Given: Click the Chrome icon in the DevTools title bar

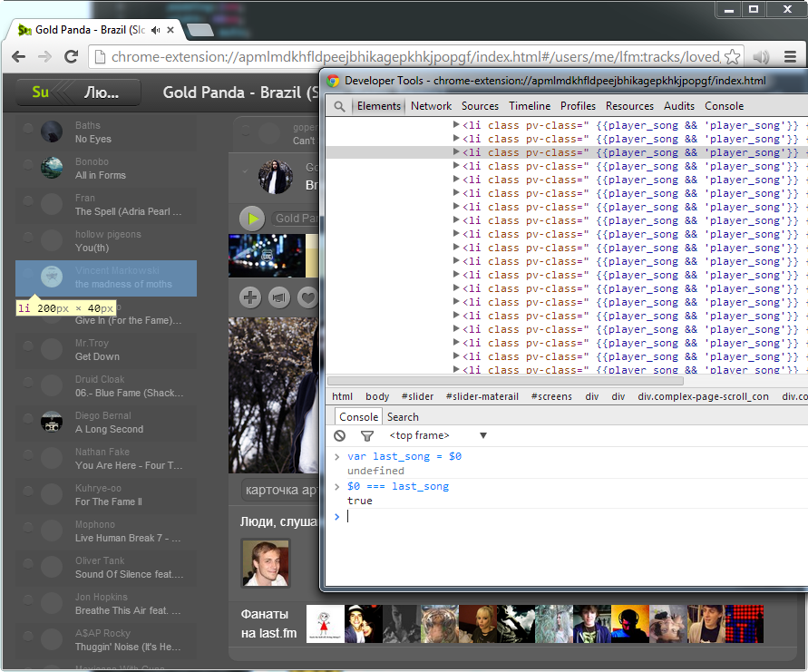Looking at the screenshot, I should click(333, 81).
